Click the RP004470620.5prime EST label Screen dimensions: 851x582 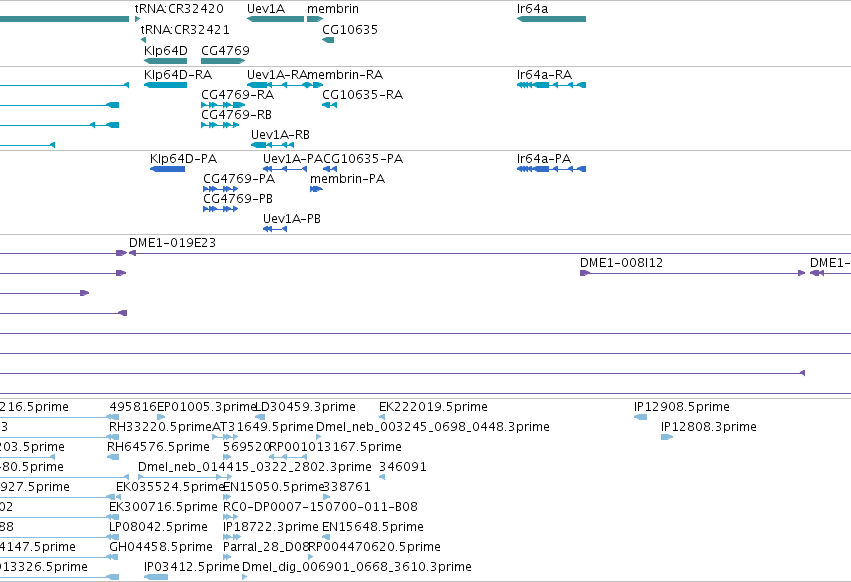click(x=374, y=547)
